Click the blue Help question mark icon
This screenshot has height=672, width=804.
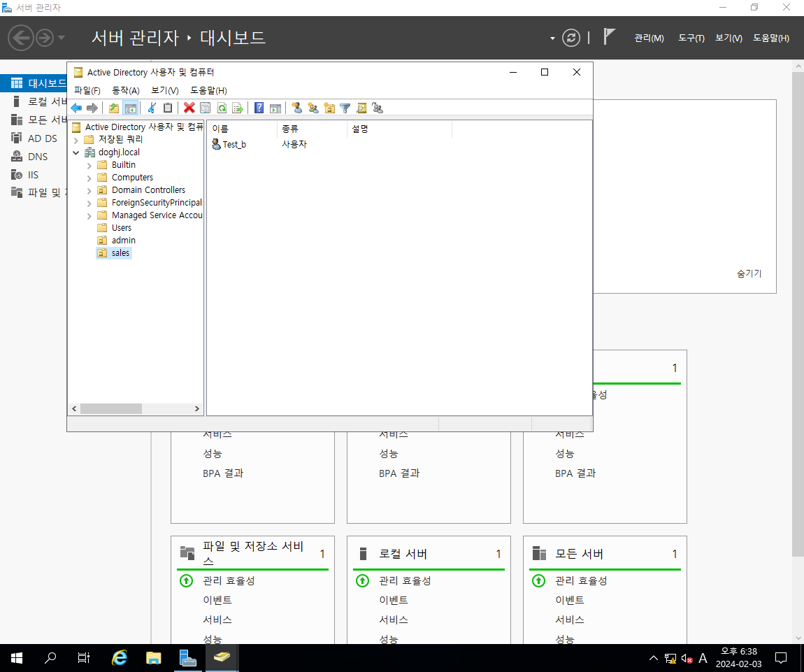(259, 108)
